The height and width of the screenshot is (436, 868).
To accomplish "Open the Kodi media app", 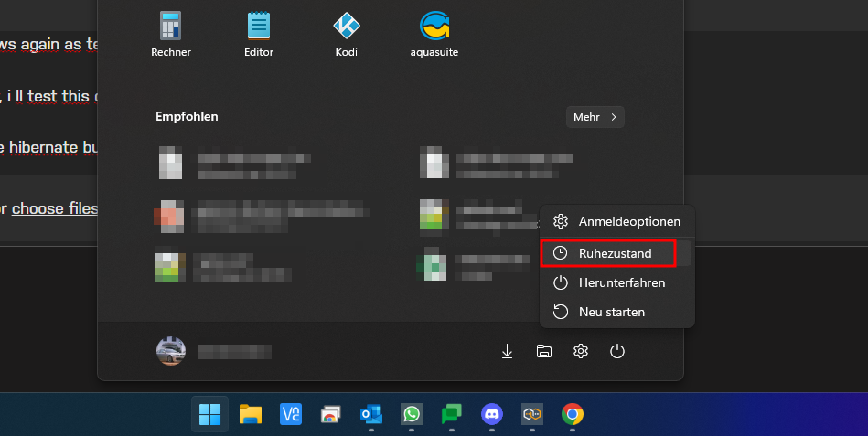I will tap(346, 35).
